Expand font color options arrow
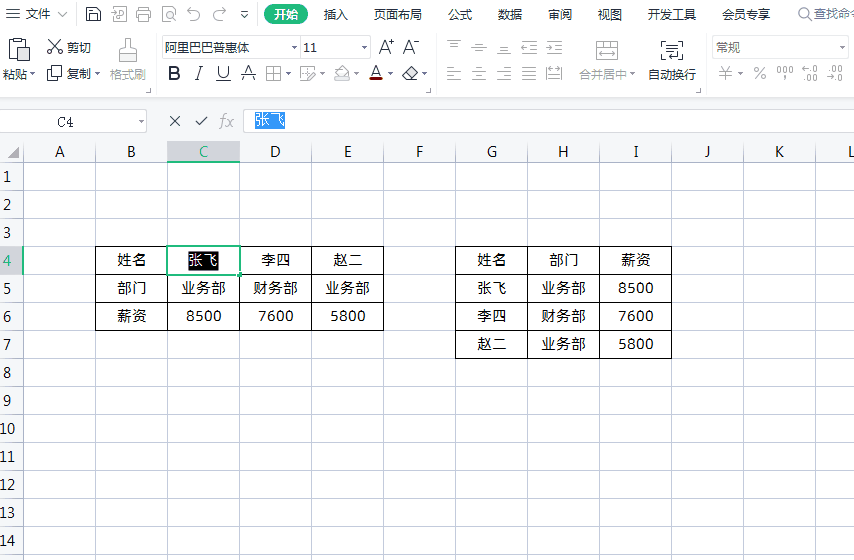The image size is (854, 560). (x=391, y=74)
